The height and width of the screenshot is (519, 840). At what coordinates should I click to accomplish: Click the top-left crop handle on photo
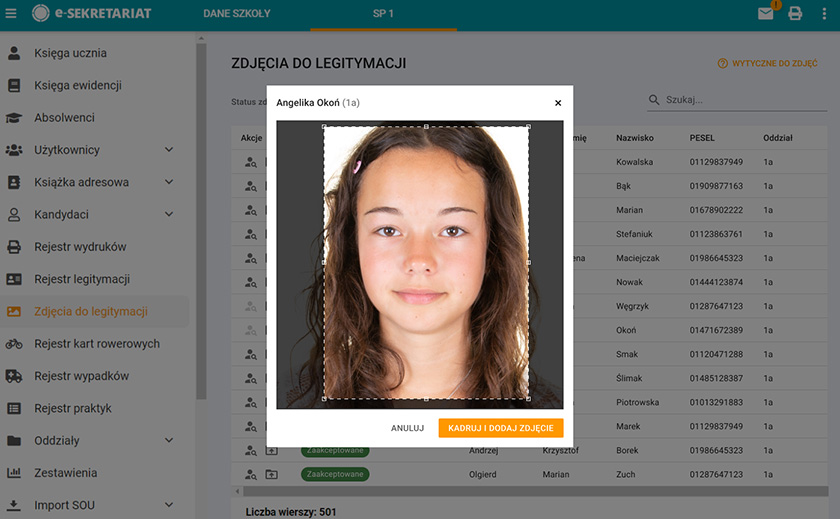pyautogui.click(x=324, y=126)
